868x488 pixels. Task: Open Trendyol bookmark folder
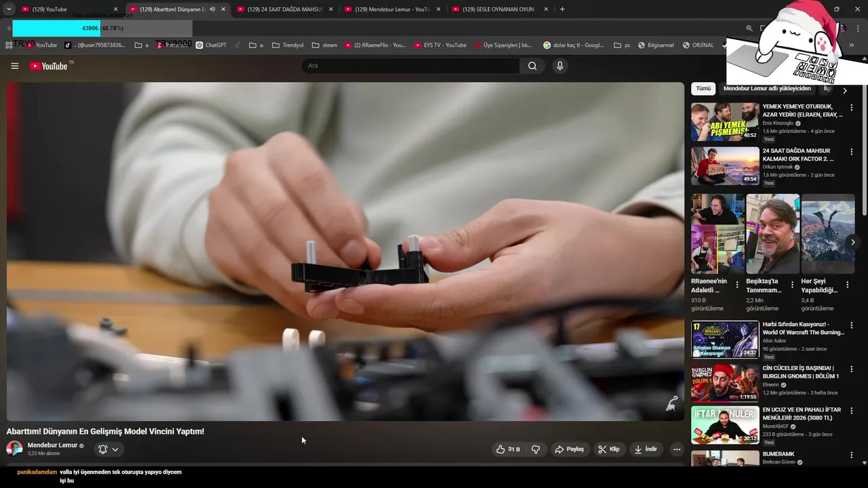pyautogui.click(x=288, y=45)
